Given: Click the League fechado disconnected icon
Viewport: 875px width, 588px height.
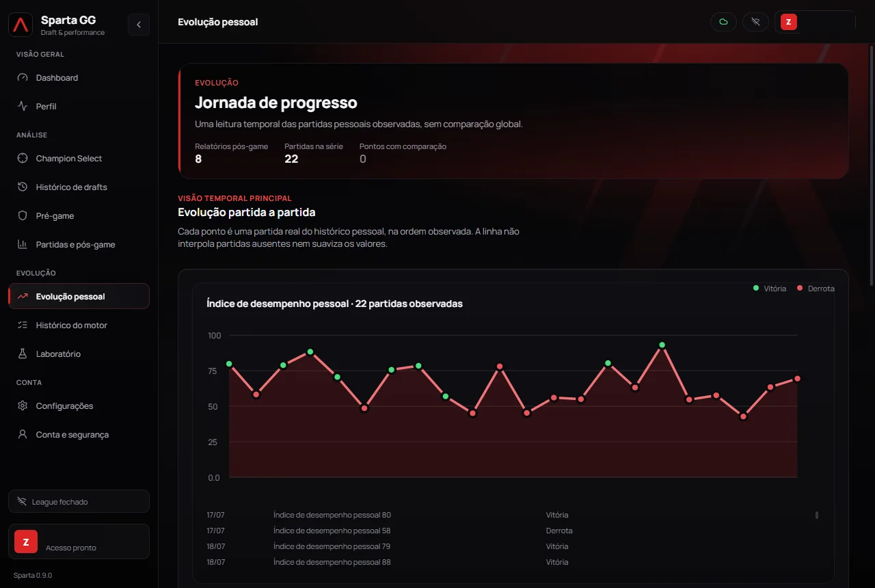Looking at the screenshot, I should (22, 502).
